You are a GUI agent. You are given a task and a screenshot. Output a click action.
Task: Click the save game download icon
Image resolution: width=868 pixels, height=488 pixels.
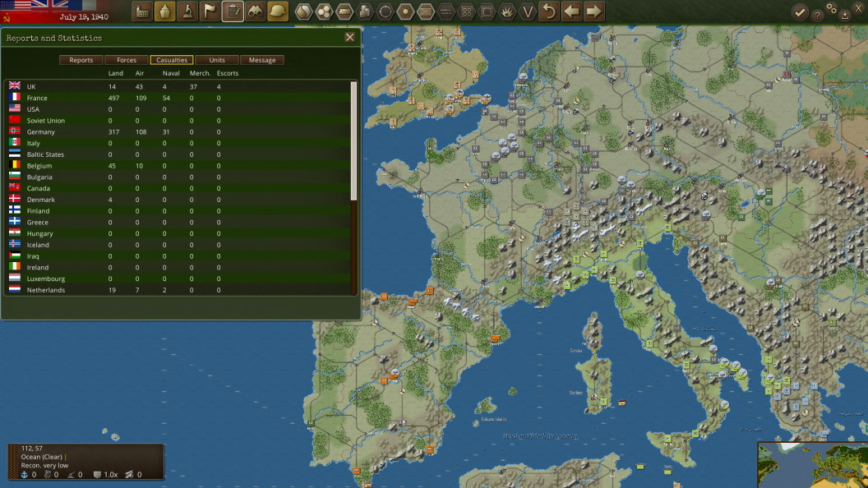click(845, 16)
